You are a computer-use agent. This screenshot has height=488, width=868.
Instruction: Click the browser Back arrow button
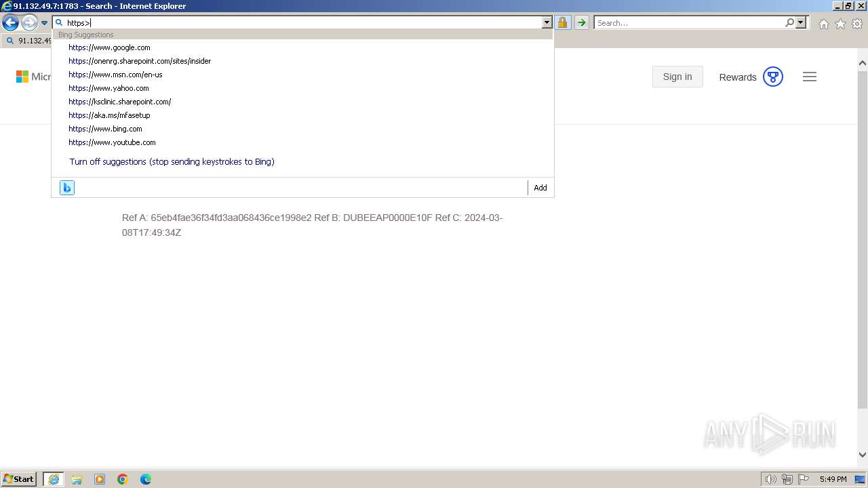point(10,23)
